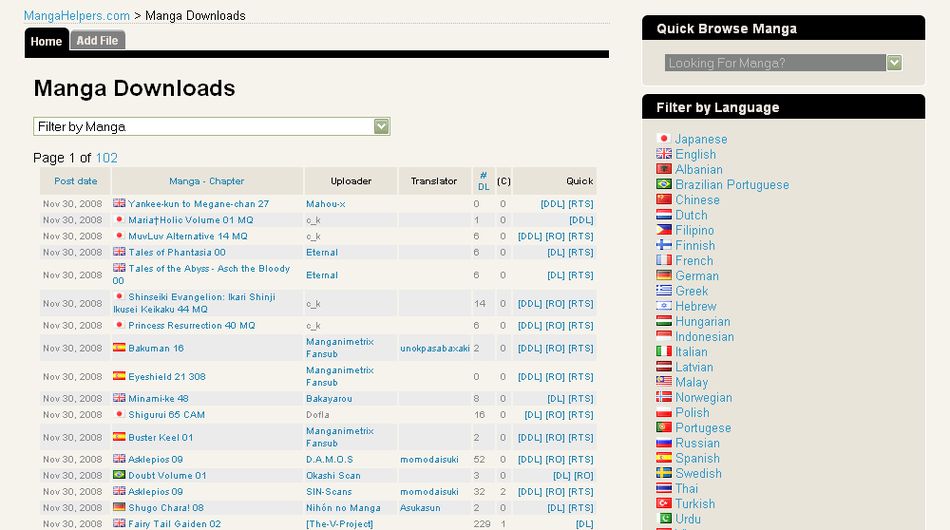Click [DL] link for Minami-ke 48

click(556, 399)
